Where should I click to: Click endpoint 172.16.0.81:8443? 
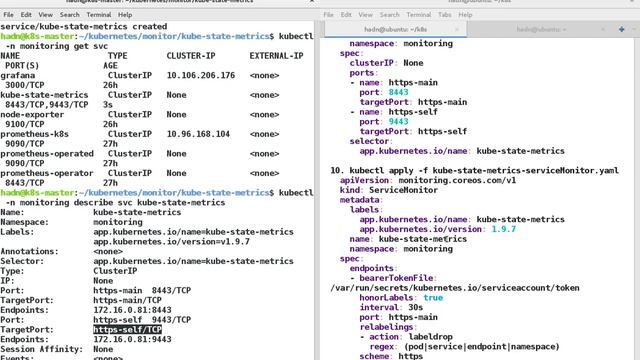point(132,310)
